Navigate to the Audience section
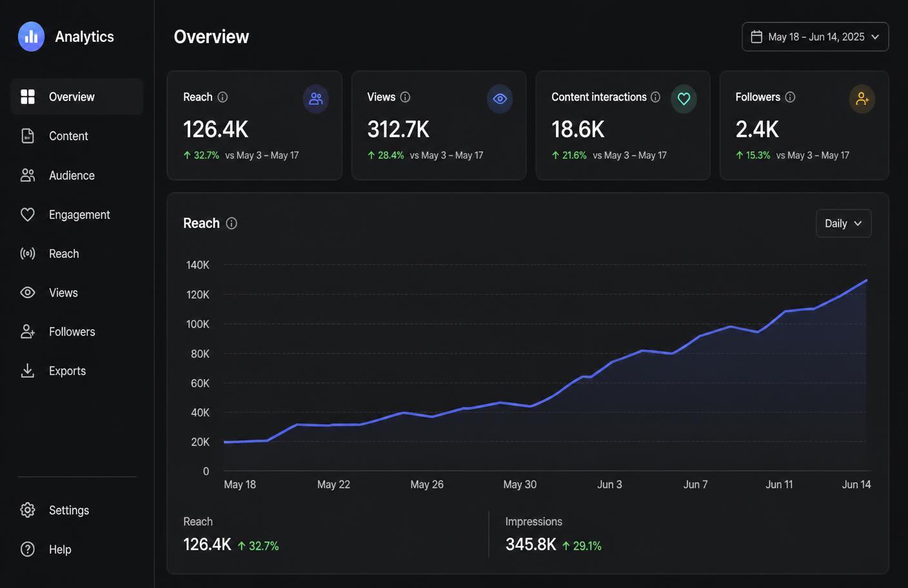 point(77,175)
